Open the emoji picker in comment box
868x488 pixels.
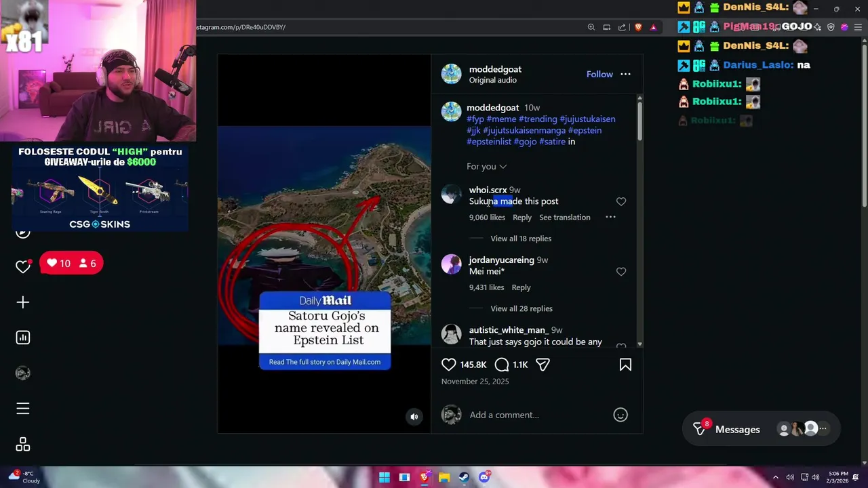click(620, 415)
